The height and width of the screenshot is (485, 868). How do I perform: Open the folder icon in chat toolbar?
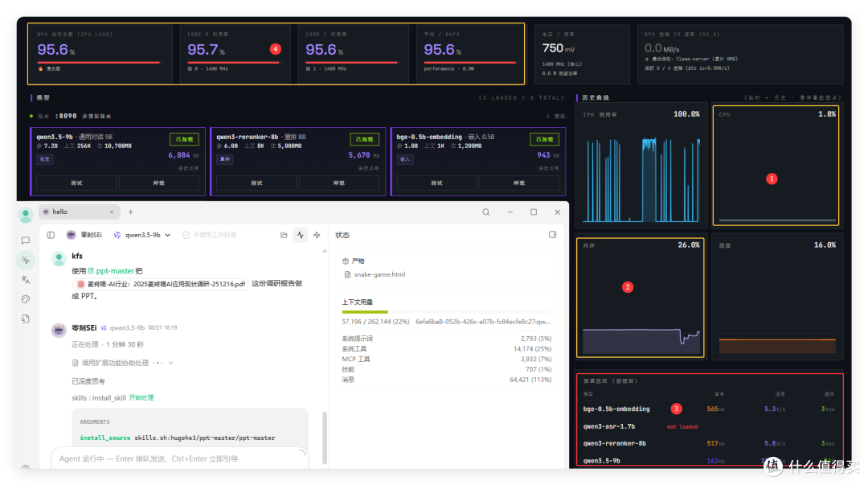[x=284, y=235]
